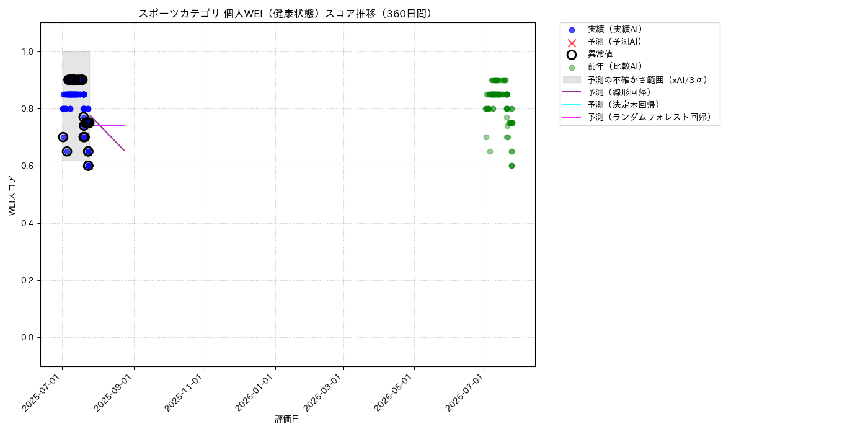This screenshot has width=868, height=434.
Task: Click the black circle 異常値 legend marker
Action: 572,55
